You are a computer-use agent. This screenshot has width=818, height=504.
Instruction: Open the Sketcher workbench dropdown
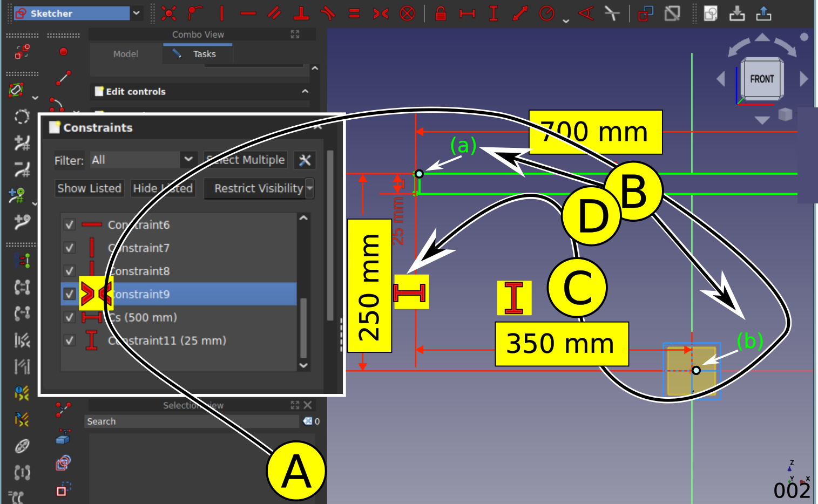point(136,13)
